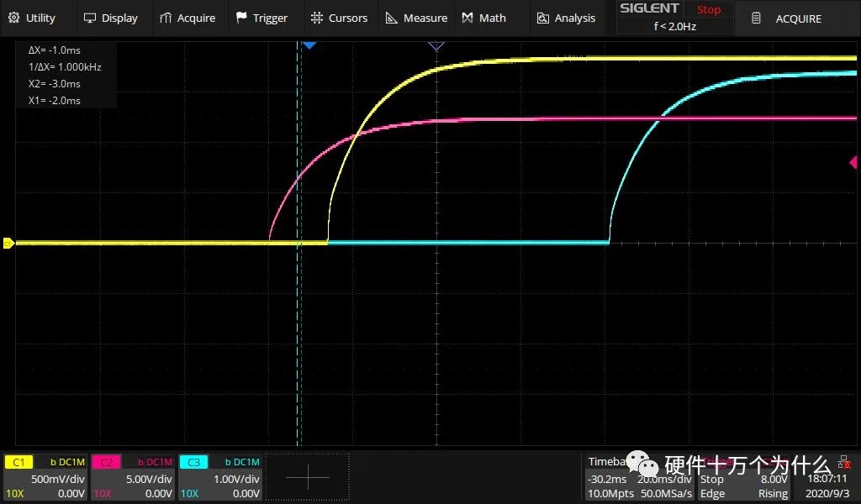Open the Display menu
Screen dimensions: 861x504
(x=111, y=18)
